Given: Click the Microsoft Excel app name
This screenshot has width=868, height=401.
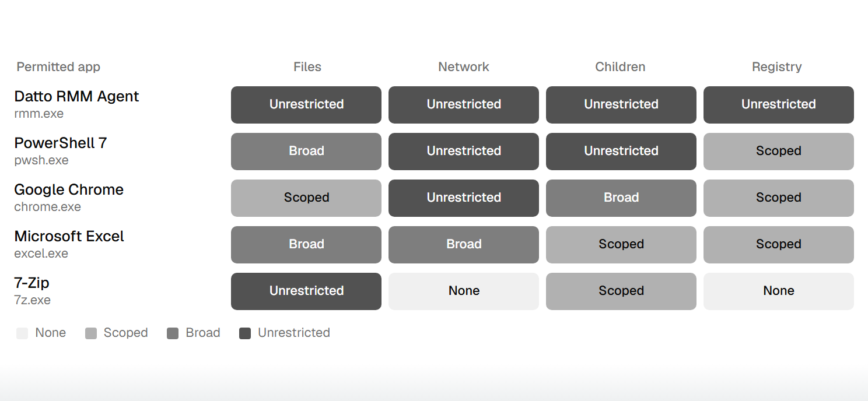Looking at the screenshot, I should click(x=69, y=236).
